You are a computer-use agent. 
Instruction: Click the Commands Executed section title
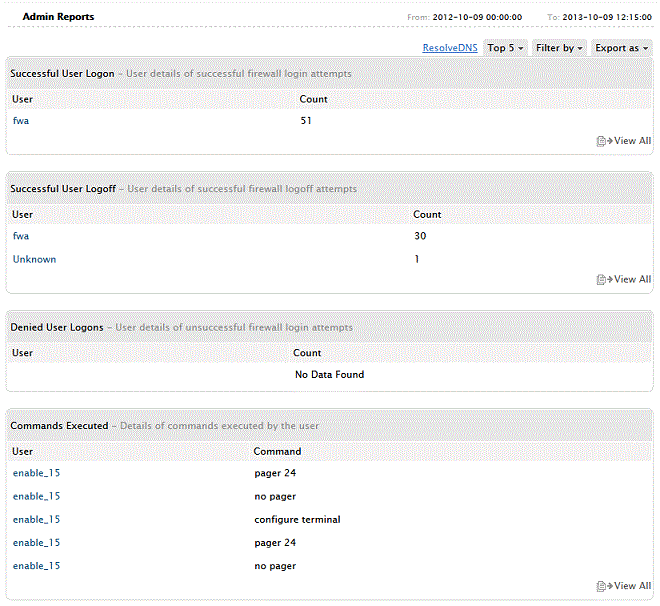[x=59, y=426]
